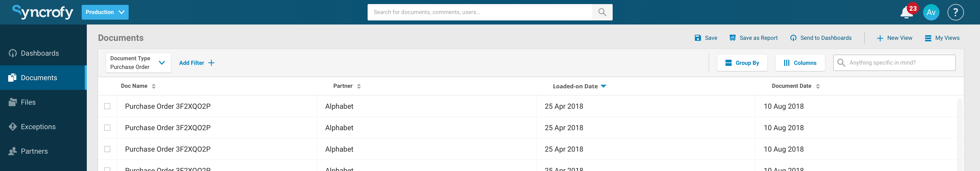Check the second Purchase Order row checkbox
Screen dimensions: 980x171
pos(107,128)
